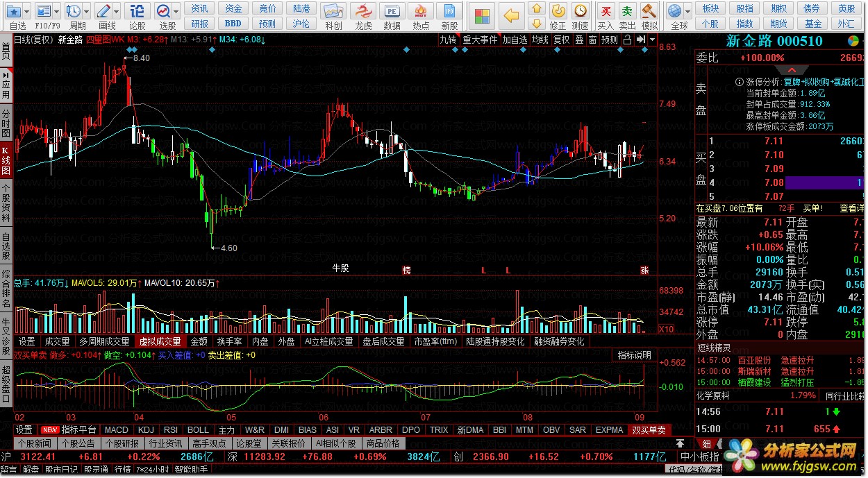Expand the 自选 dropdown arrow
868x478 pixels.
pyautogui.click(x=26, y=12)
